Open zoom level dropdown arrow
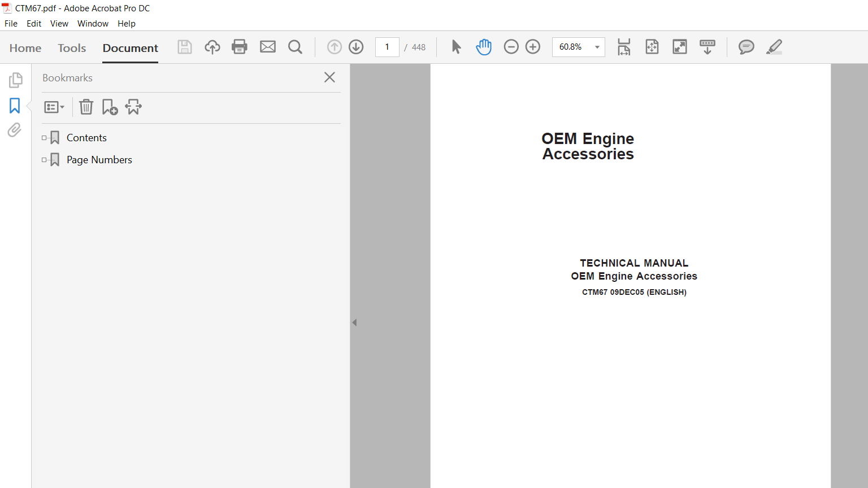Image resolution: width=868 pixels, height=488 pixels. tap(597, 47)
